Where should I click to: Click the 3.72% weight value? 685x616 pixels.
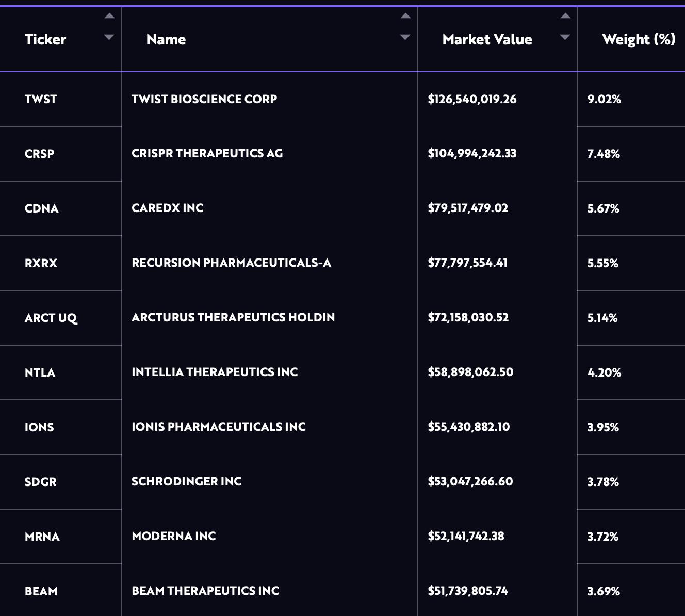[602, 537]
